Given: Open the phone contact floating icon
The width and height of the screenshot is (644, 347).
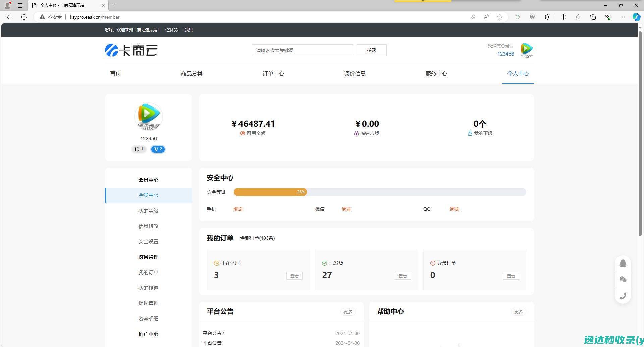Looking at the screenshot, I should pyautogui.click(x=623, y=296).
